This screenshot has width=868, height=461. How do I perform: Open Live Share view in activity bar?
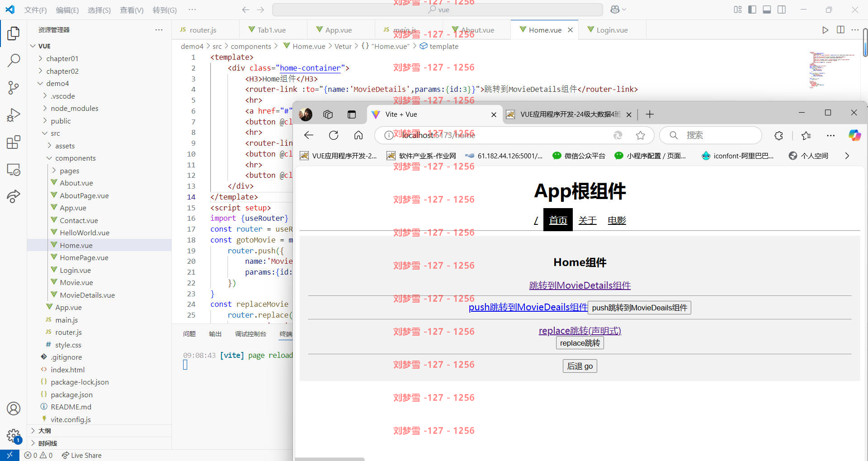pos(14,196)
